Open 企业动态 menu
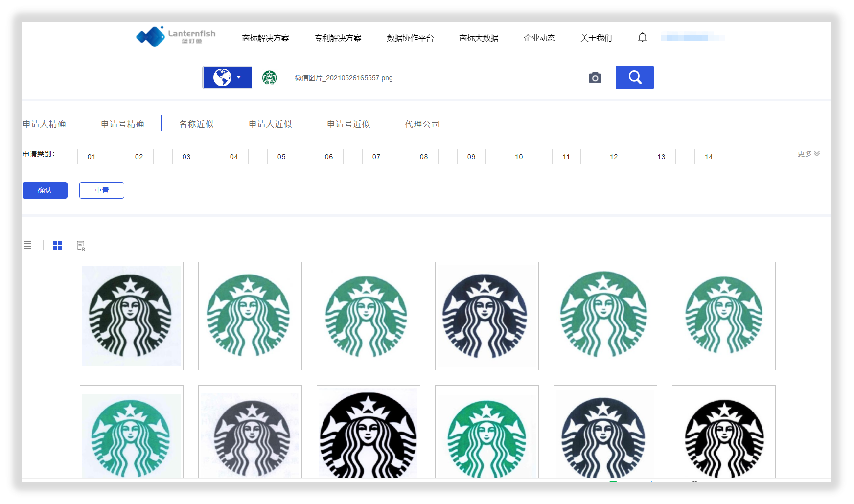 point(539,38)
